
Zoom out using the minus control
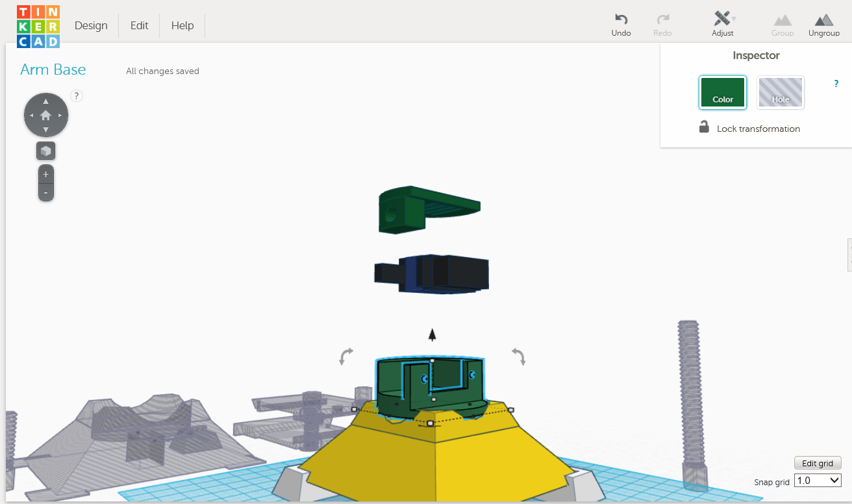tap(45, 191)
